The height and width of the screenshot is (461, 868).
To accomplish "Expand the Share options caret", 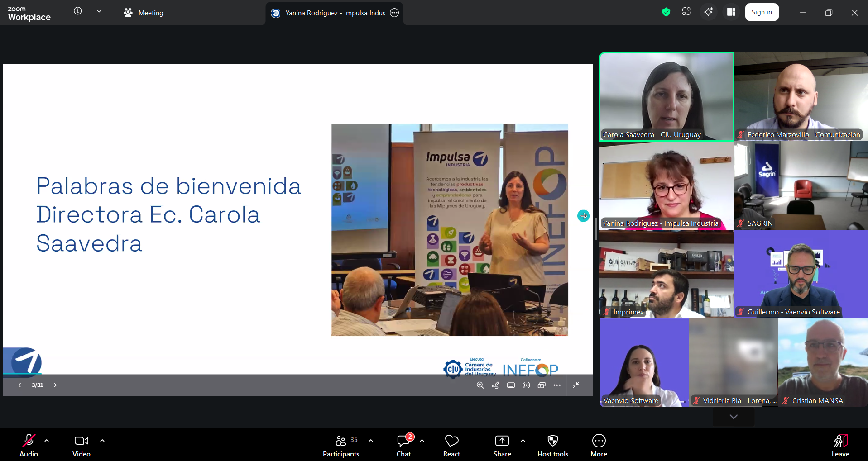I will click(x=523, y=441).
